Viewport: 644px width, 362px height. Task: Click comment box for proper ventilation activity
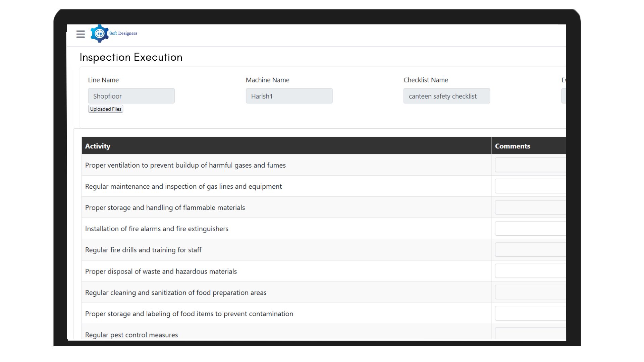point(530,165)
